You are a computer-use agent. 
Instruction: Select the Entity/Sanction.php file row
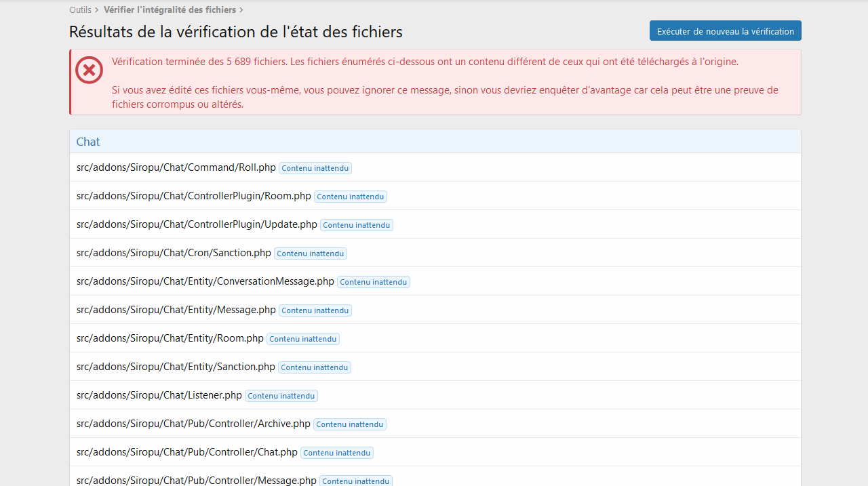[x=176, y=367]
